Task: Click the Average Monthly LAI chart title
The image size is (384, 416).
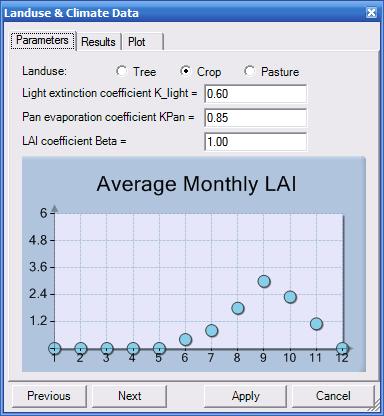Action: (196, 184)
